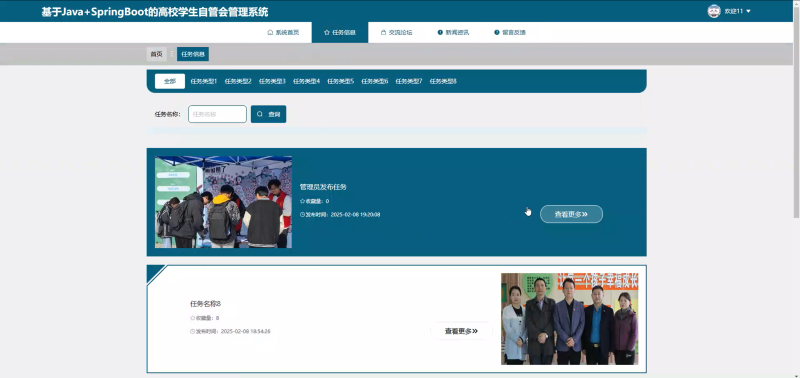
Task: Open the 新闻资讯 news menu
Action: [453, 32]
